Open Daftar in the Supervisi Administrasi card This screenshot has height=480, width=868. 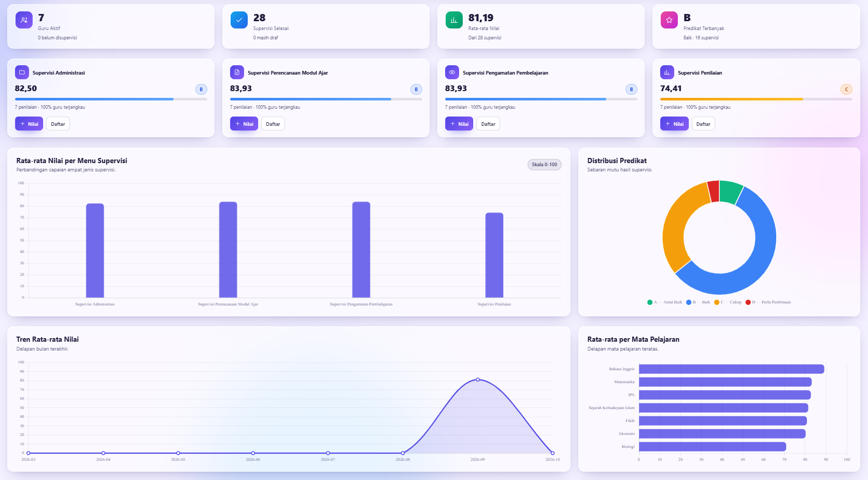pyautogui.click(x=58, y=124)
